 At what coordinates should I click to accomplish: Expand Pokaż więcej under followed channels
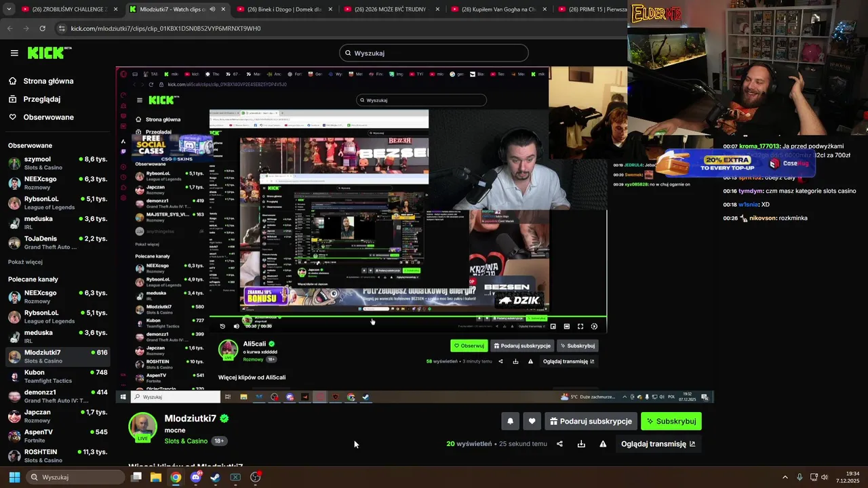tap(25, 262)
